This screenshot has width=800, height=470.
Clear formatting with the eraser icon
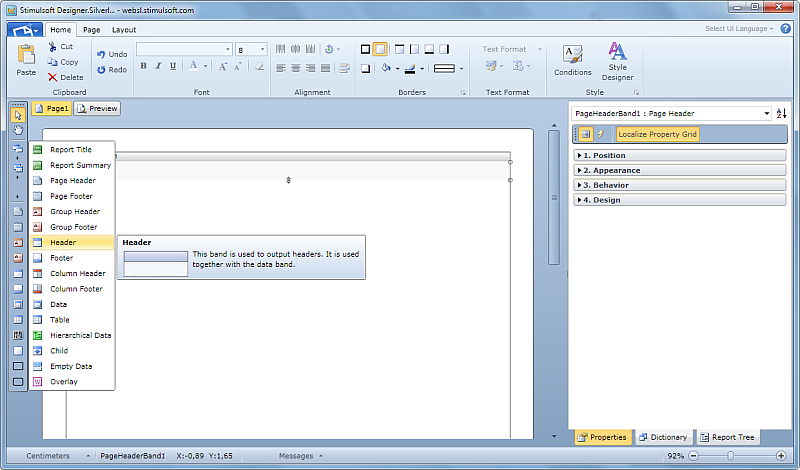coord(259,66)
